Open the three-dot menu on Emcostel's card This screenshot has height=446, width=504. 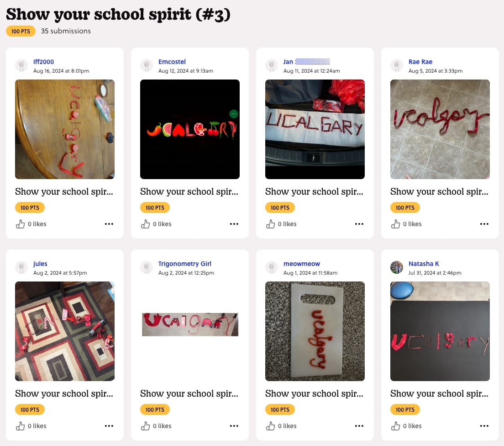pyautogui.click(x=234, y=224)
